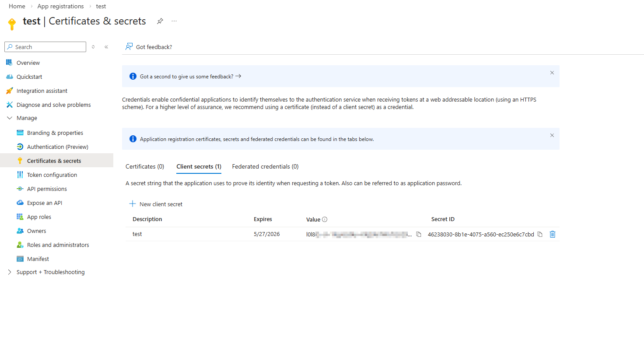Open Diagnose and solve problems
This screenshot has height=359, width=644.
(x=53, y=105)
